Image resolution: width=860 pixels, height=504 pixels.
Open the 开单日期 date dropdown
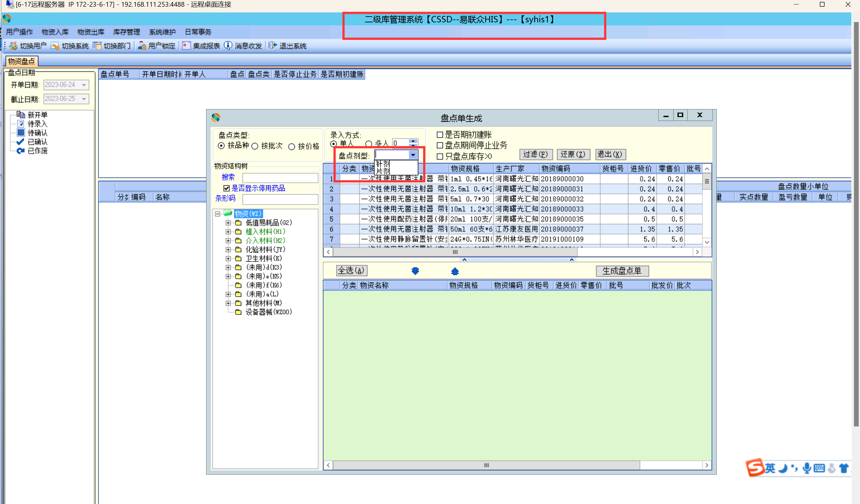point(84,85)
